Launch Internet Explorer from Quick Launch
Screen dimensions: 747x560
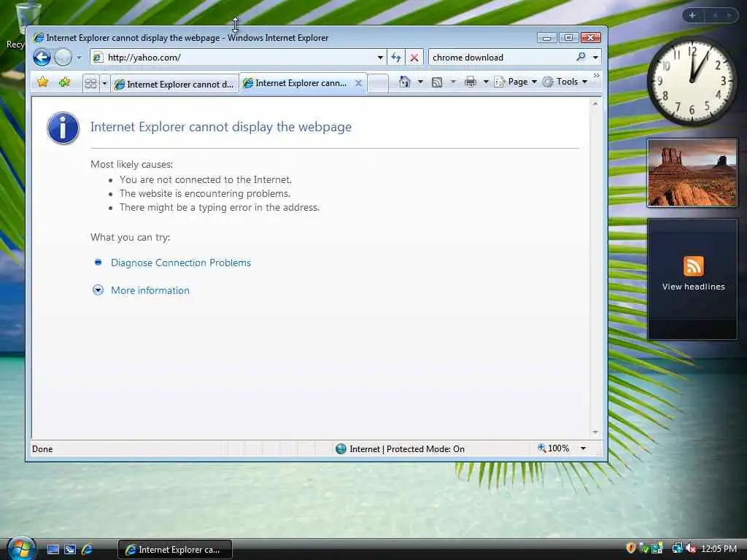pyautogui.click(x=88, y=550)
